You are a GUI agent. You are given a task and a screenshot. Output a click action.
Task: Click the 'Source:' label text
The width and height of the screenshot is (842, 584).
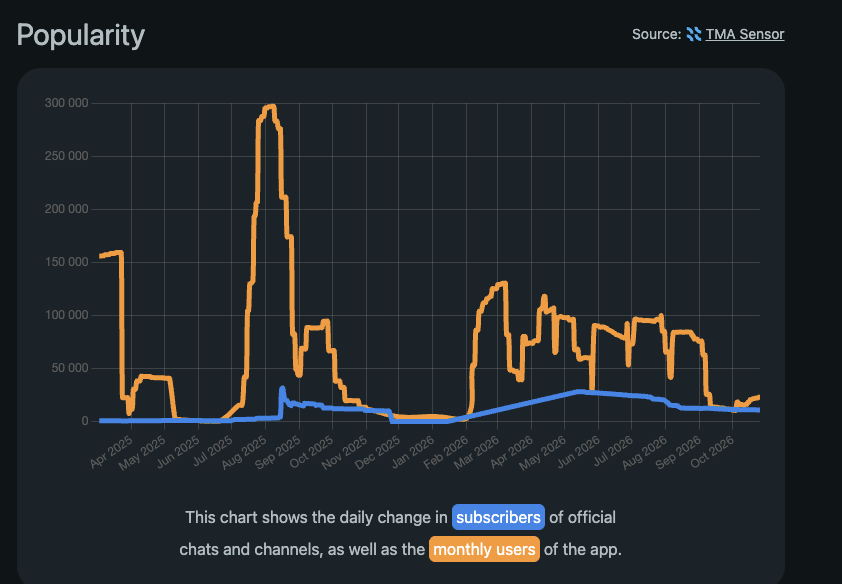point(657,34)
